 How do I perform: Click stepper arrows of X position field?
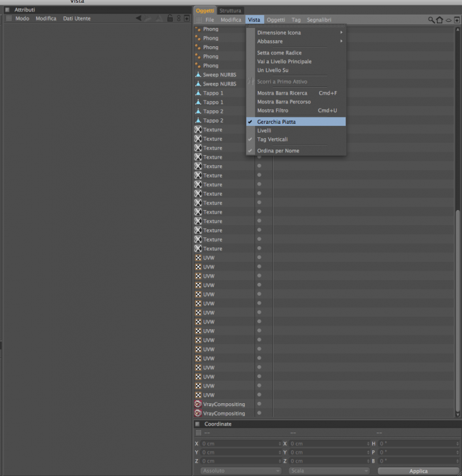point(280,443)
